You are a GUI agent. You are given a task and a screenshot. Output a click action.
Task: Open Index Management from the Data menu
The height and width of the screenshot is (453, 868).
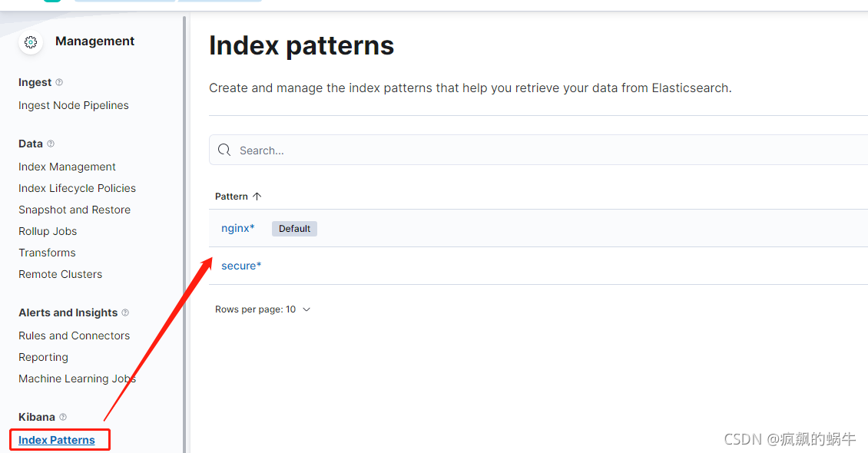click(x=67, y=167)
